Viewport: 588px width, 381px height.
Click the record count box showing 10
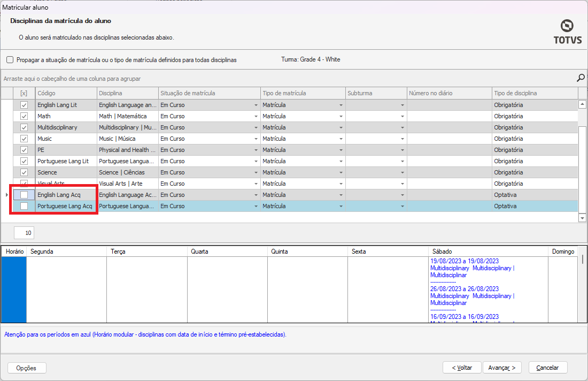coord(24,233)
